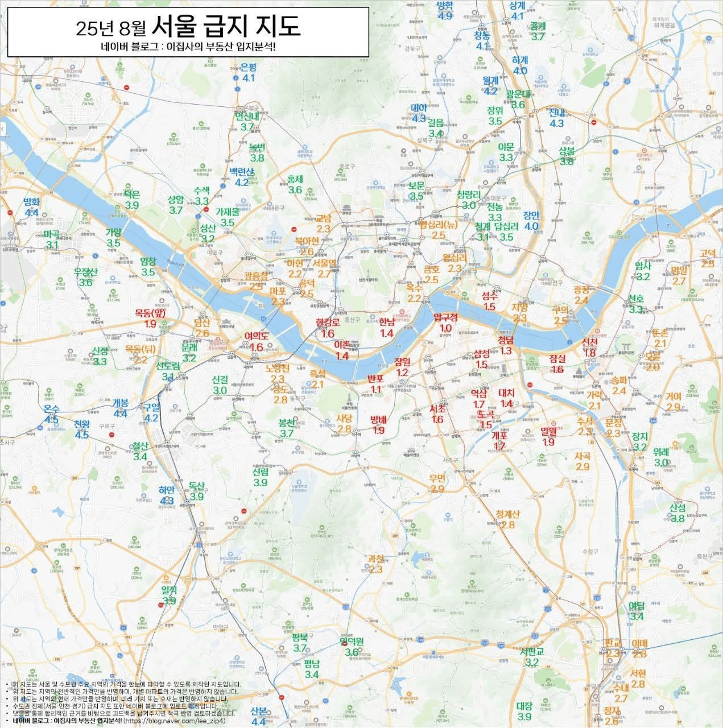Select the 과천 2.3 label
723x728 pixels.
(376, 564)
